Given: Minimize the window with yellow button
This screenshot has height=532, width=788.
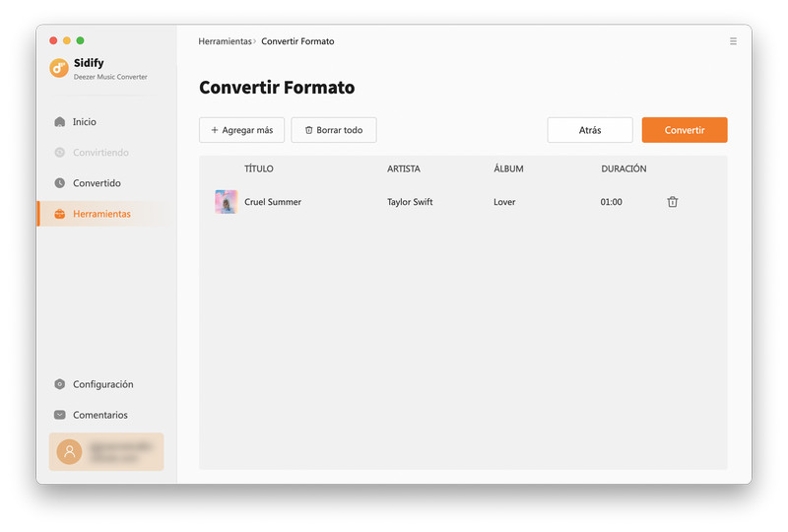Looking at the screenshot, I should pyautogui.click(x=67, y=40).
